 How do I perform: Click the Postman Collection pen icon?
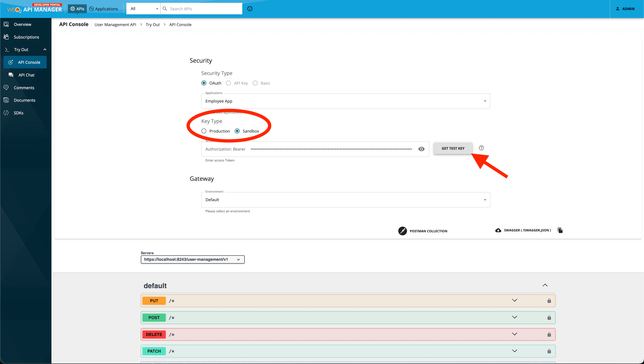[x=402, y=231]
